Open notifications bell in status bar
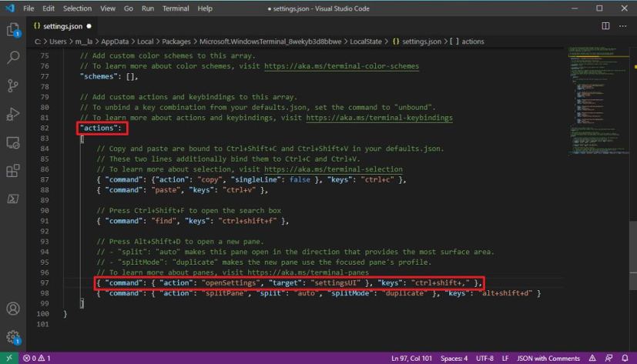637x364 pixels. pyautogui.click(x=625, y=358)
